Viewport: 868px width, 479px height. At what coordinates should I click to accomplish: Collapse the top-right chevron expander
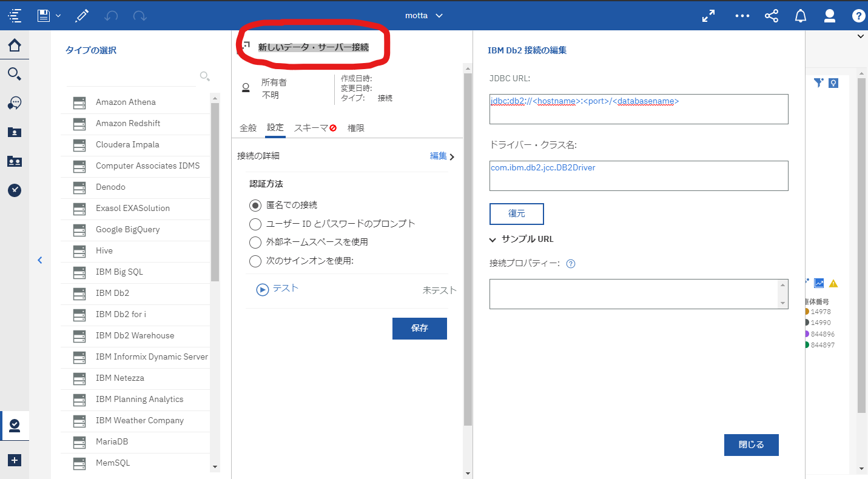click(861, 36)
